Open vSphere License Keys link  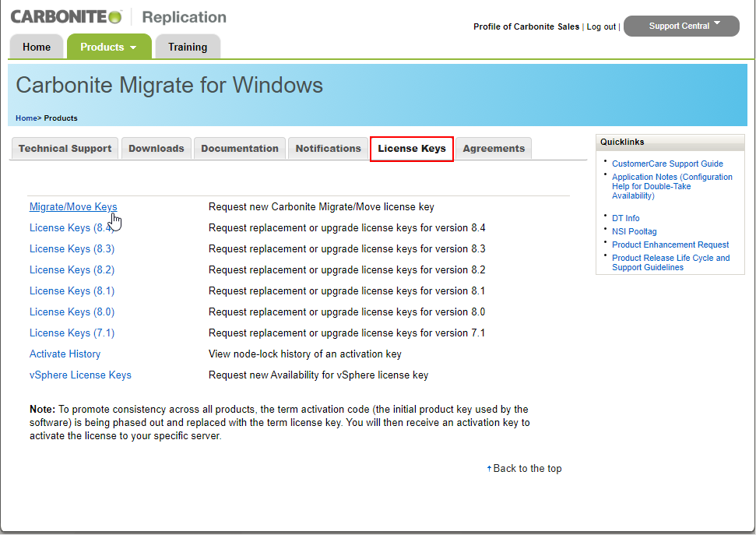coord(80,375)
